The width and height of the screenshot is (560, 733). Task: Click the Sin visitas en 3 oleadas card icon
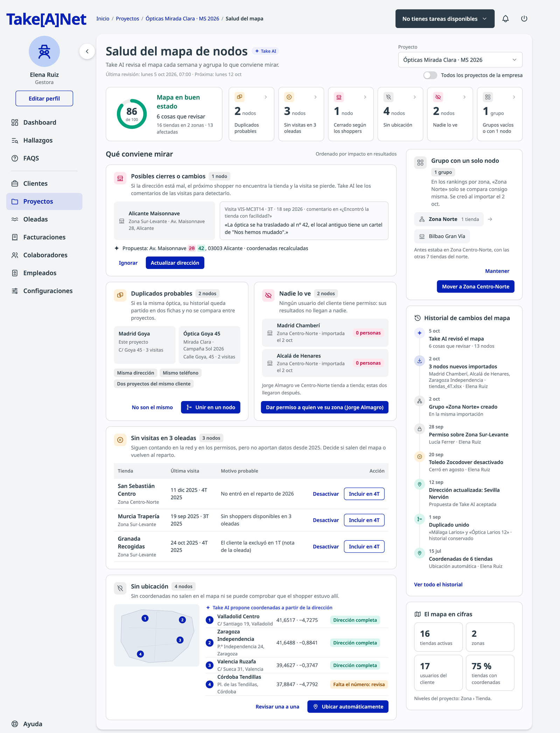coord(289,97)
